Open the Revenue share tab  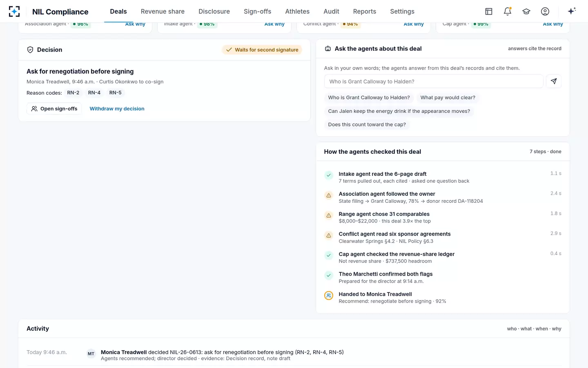click(x=163, y=11)
